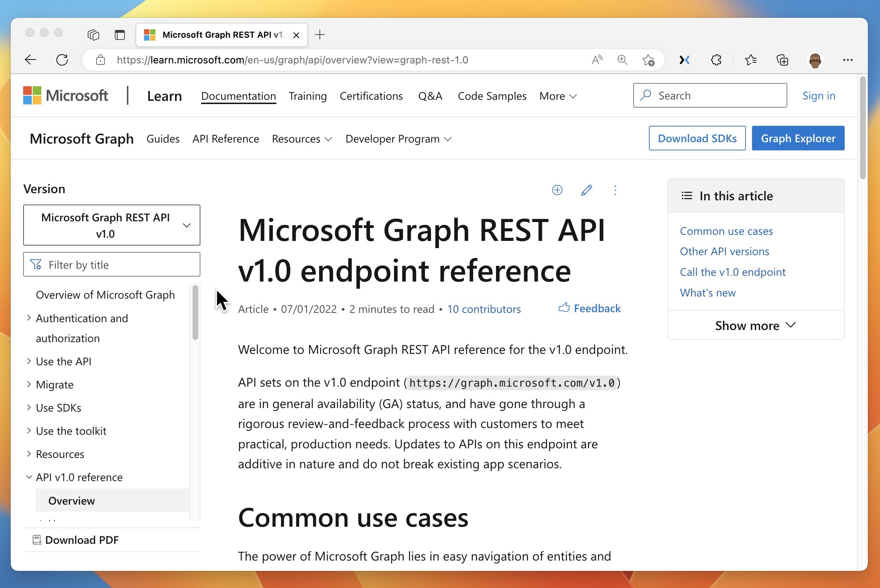Open the Favorites list

point(751,60)
